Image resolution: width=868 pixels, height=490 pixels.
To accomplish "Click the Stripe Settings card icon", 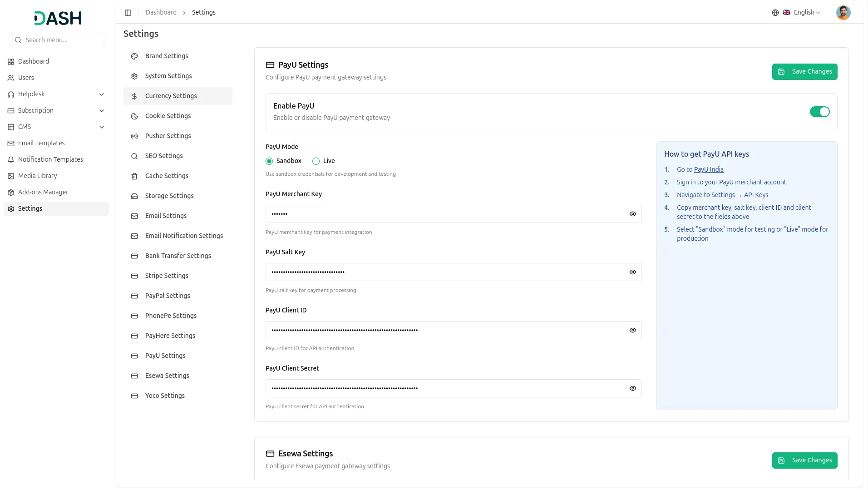I will coord(134,276).
